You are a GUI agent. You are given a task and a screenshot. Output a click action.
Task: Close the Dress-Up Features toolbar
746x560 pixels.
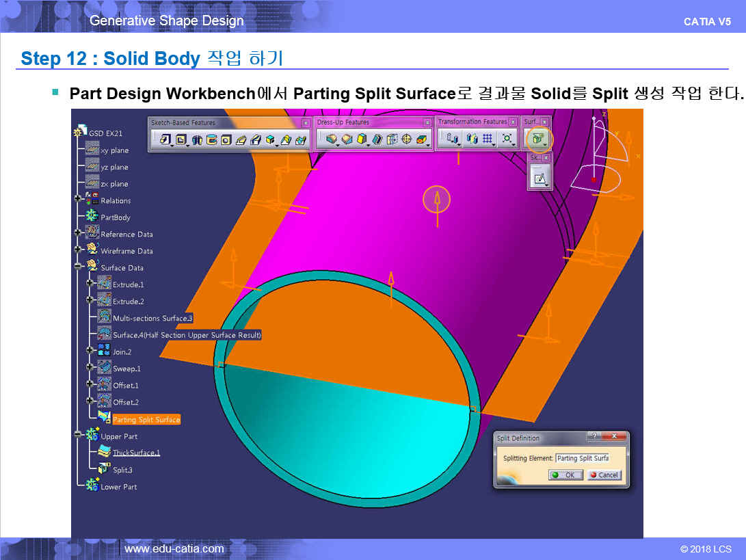click(x=427, y=122)
